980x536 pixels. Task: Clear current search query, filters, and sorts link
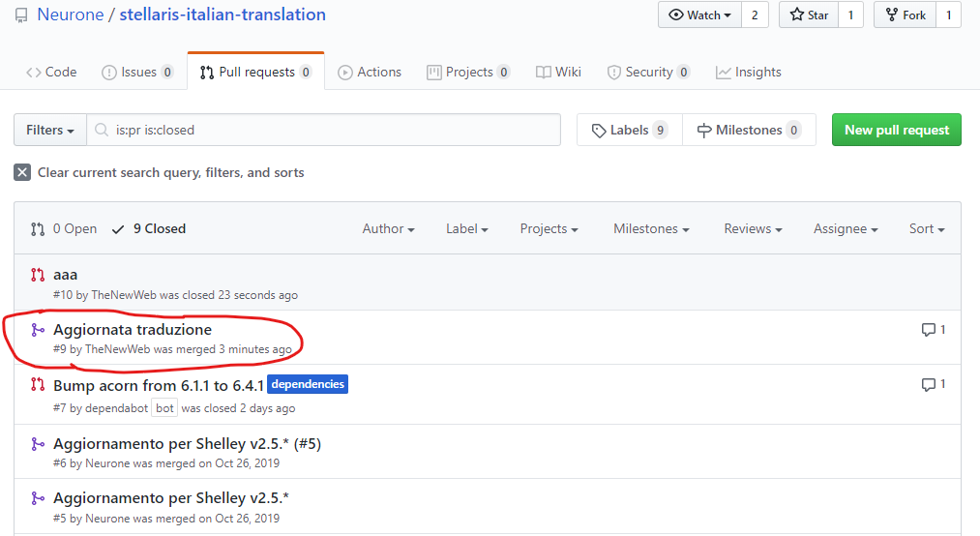170,172
